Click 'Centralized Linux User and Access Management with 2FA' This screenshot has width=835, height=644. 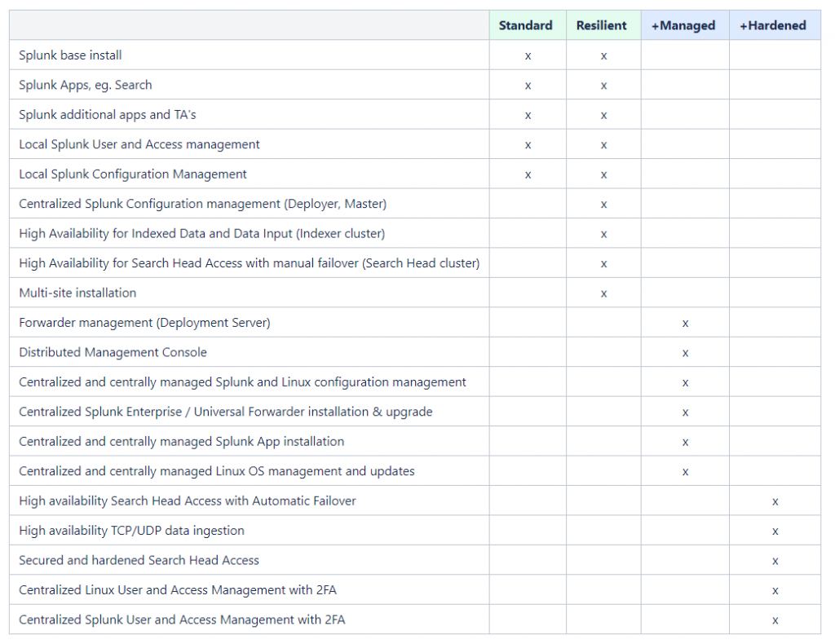178,590
